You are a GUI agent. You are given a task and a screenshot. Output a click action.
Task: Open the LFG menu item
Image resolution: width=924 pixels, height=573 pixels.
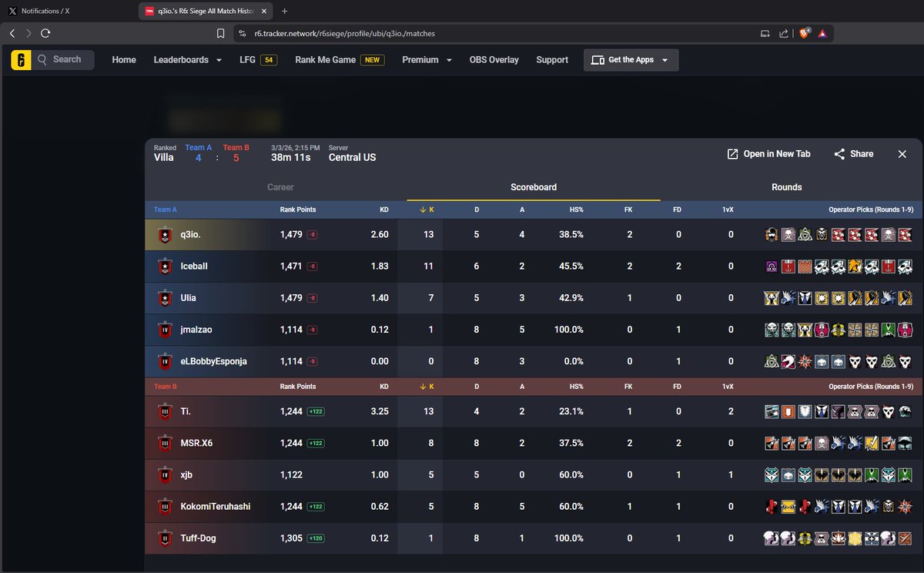coord(258,60)
